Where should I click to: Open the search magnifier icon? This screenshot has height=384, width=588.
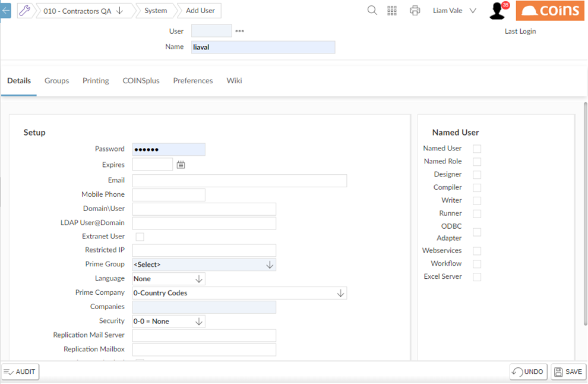point(372,10)
